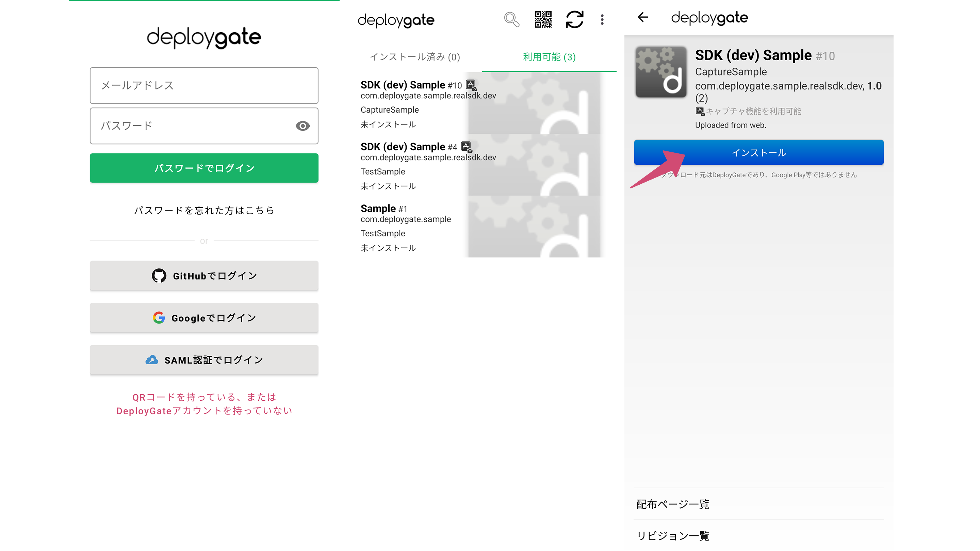The image size is (980, 551).
Task: Click the search icon
Action: pos(511,20)
